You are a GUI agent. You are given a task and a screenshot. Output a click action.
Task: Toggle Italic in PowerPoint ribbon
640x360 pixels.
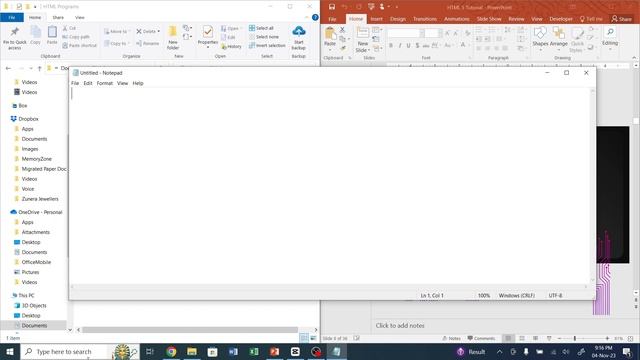point(400,46)
